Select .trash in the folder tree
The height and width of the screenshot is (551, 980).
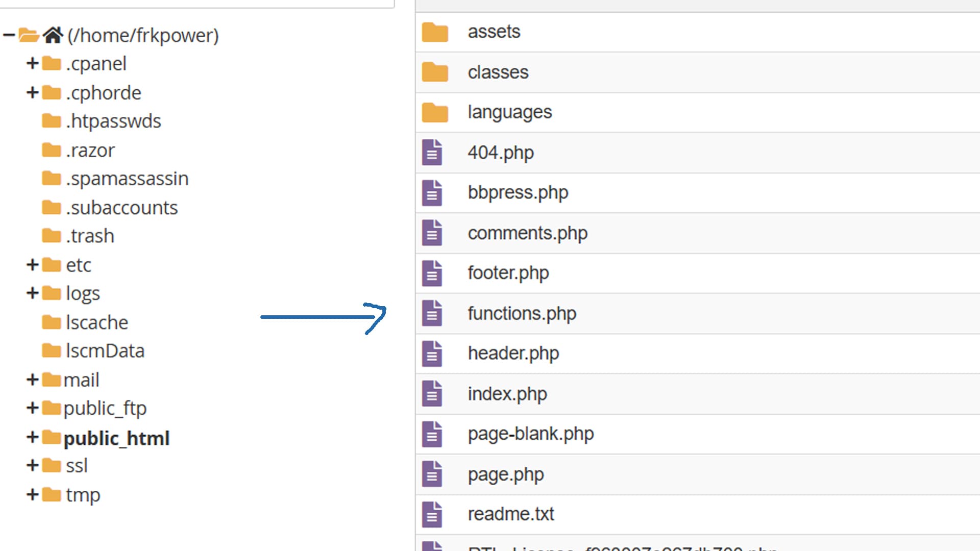point(90,236)
